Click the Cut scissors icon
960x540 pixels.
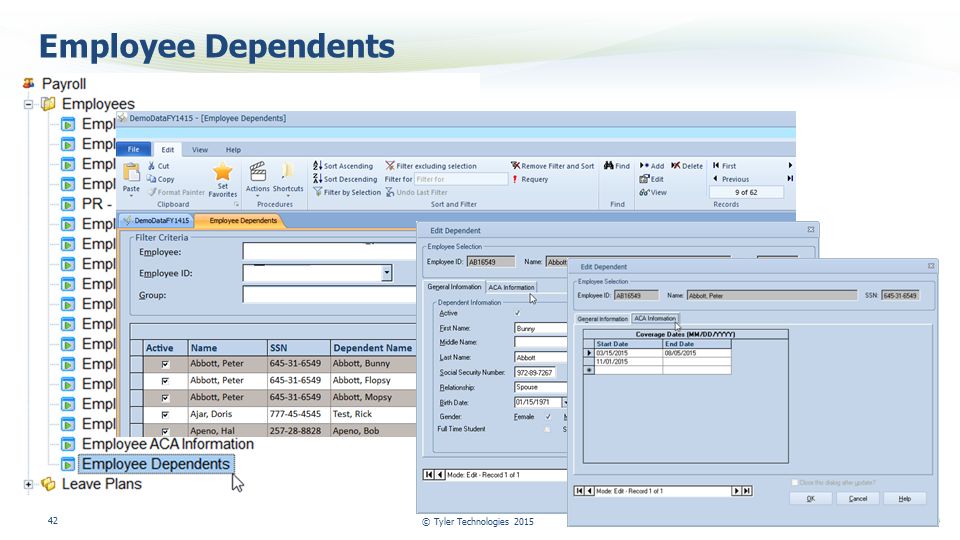[x=151, y=166]
